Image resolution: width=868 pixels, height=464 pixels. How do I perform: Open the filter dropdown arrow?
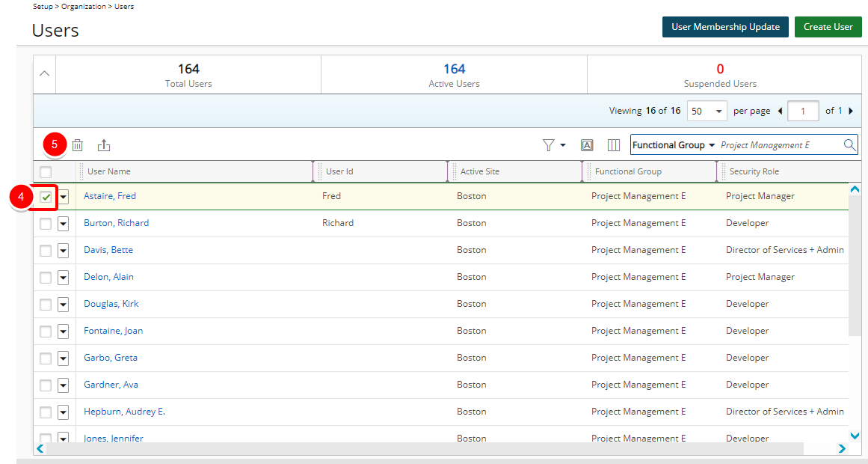point(563,145)
